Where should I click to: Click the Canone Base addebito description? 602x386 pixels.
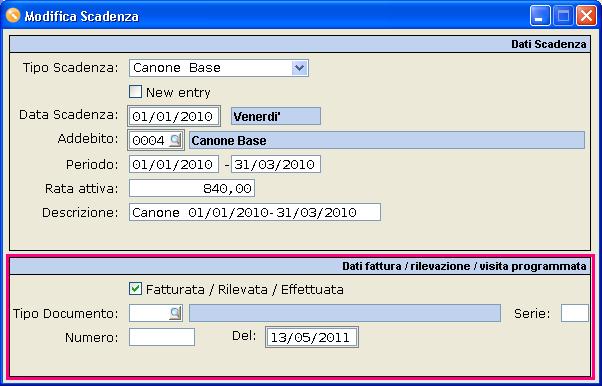tap(387, 140)
